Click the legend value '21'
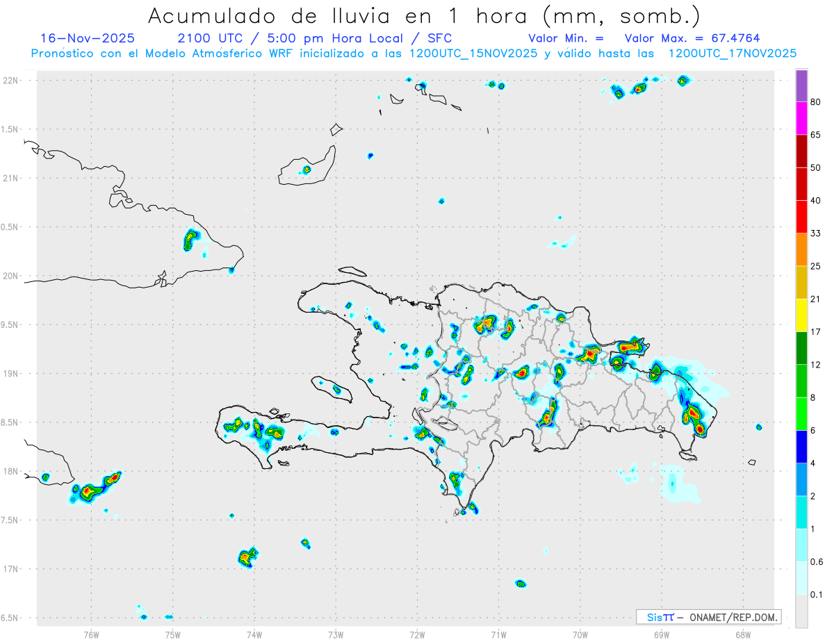 click(x=816, y=299)
